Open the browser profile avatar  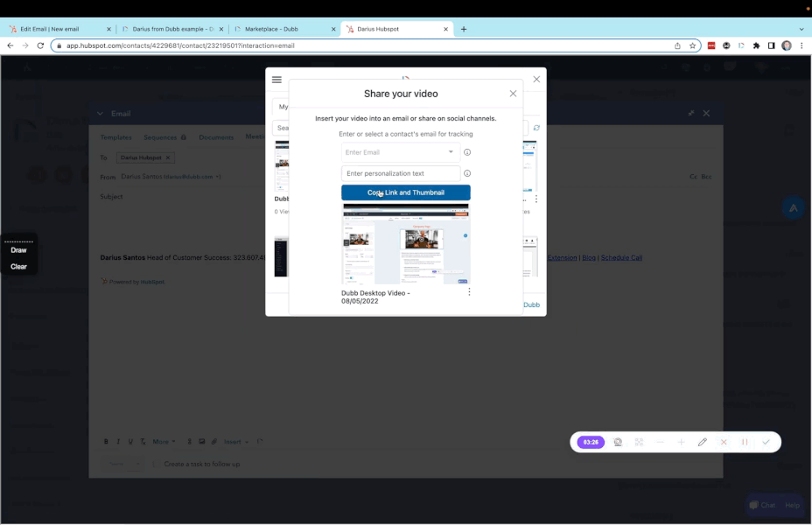787,45
